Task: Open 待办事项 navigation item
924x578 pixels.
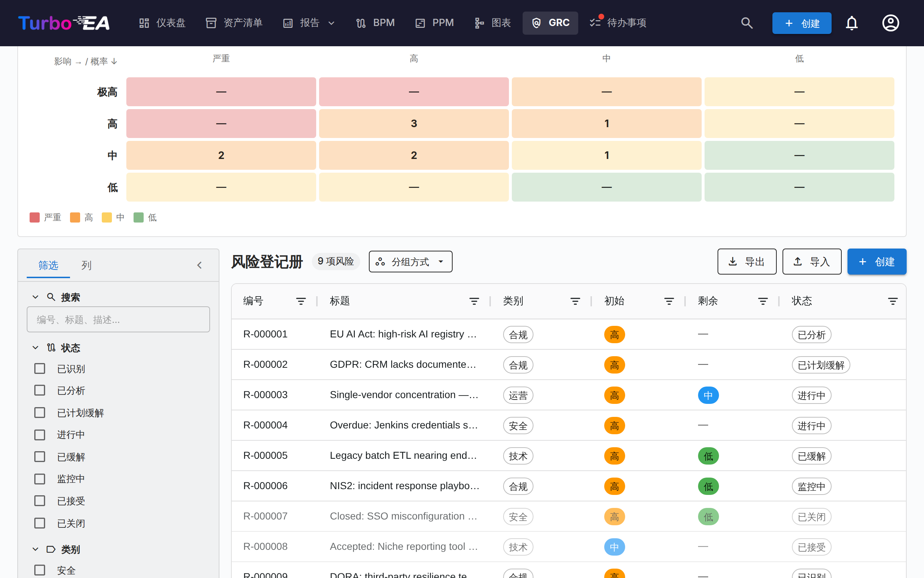Action: point(618,23)
